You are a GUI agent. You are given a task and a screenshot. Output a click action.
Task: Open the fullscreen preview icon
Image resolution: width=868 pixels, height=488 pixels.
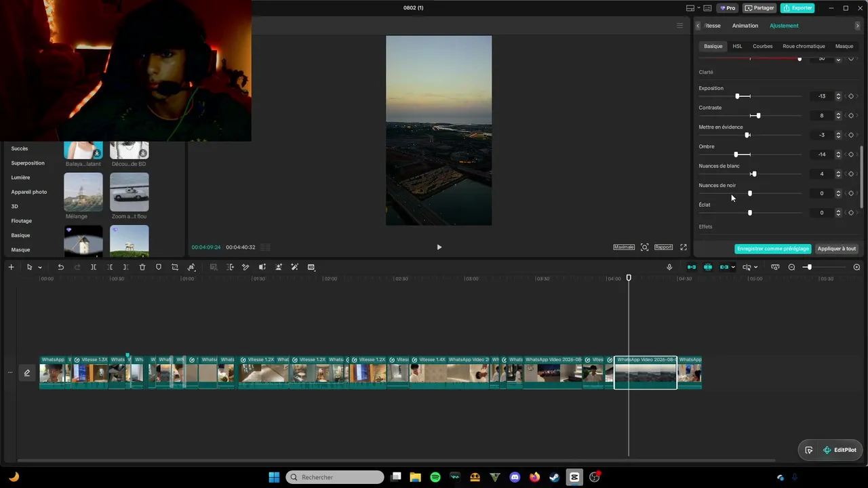[684, 247]
